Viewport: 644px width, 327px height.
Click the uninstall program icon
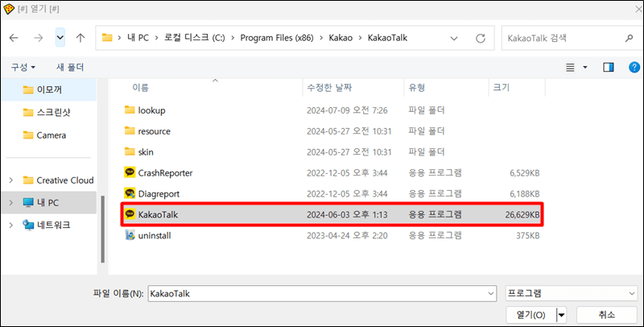pyautogui.click(x=130, y=235)
